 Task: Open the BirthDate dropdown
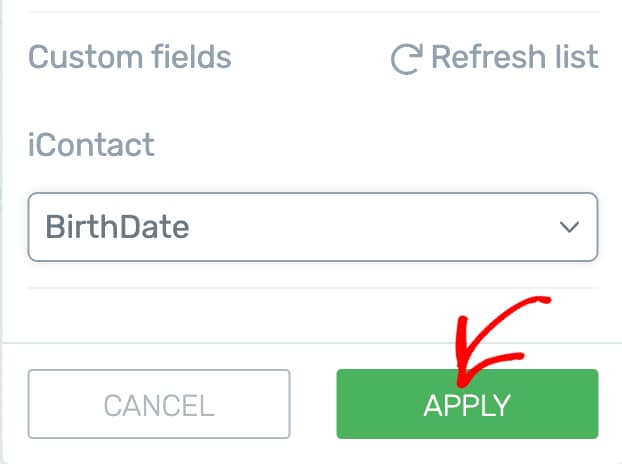(312, 227)
